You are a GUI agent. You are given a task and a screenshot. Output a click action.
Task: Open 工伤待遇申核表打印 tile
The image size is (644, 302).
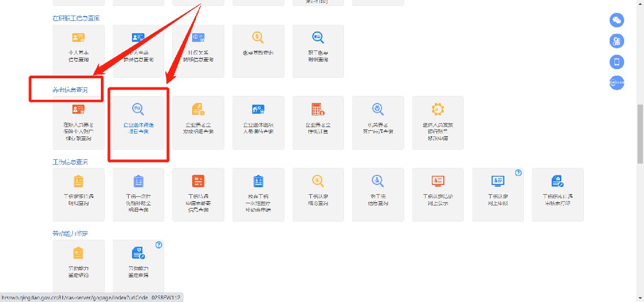[558, 194]
